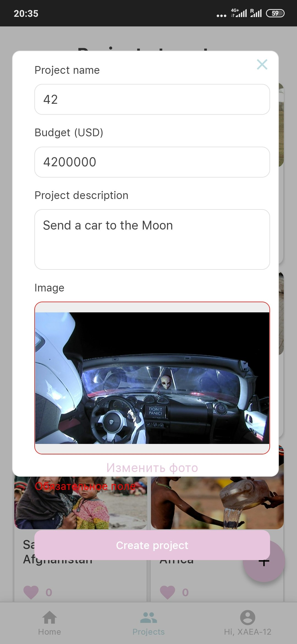The height and width of the screenshot is (644, 297).
Task: Select the uploaded car image preview
Action: pos(152,378)
